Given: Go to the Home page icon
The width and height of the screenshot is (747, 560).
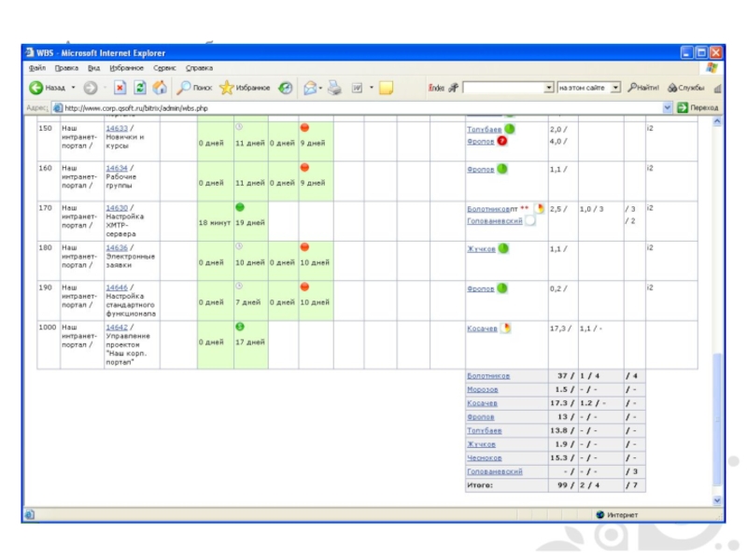Looking at the screenshot, I should pyautogui.click(x=160, y=88).
